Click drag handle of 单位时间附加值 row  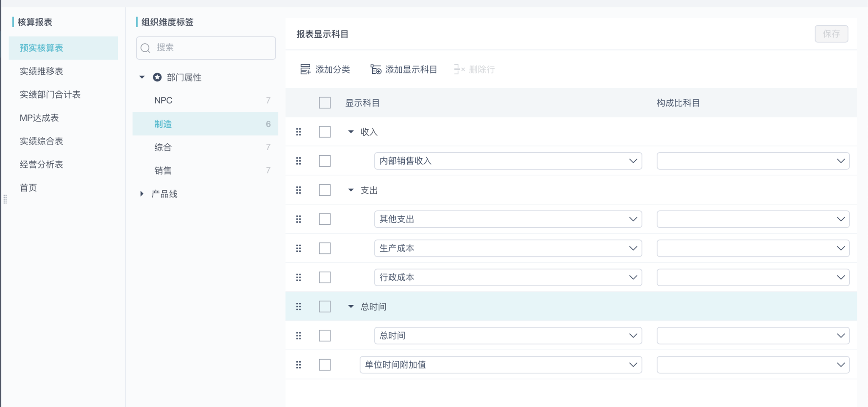point(299,365)
